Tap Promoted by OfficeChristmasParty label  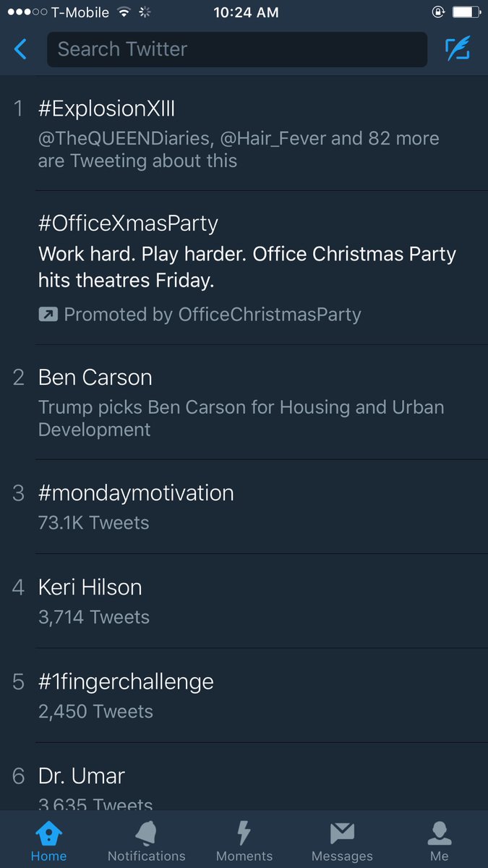click(x=212, y=315)
